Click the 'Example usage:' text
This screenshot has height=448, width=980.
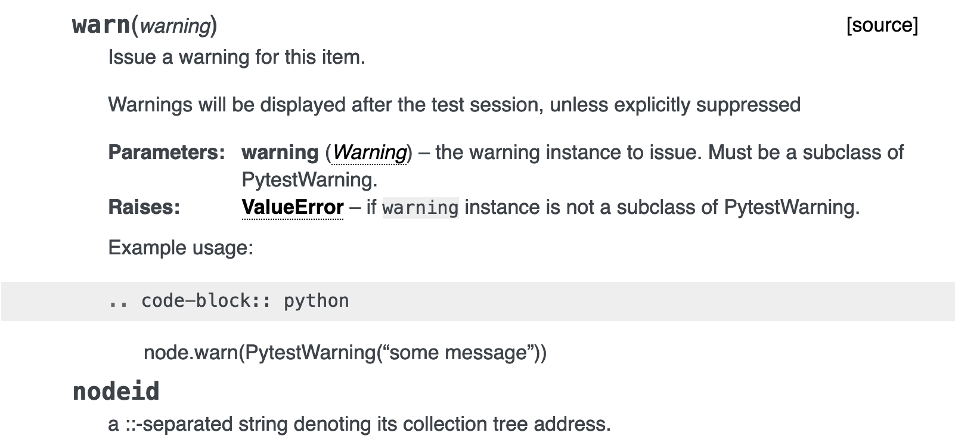pos(181,248)
